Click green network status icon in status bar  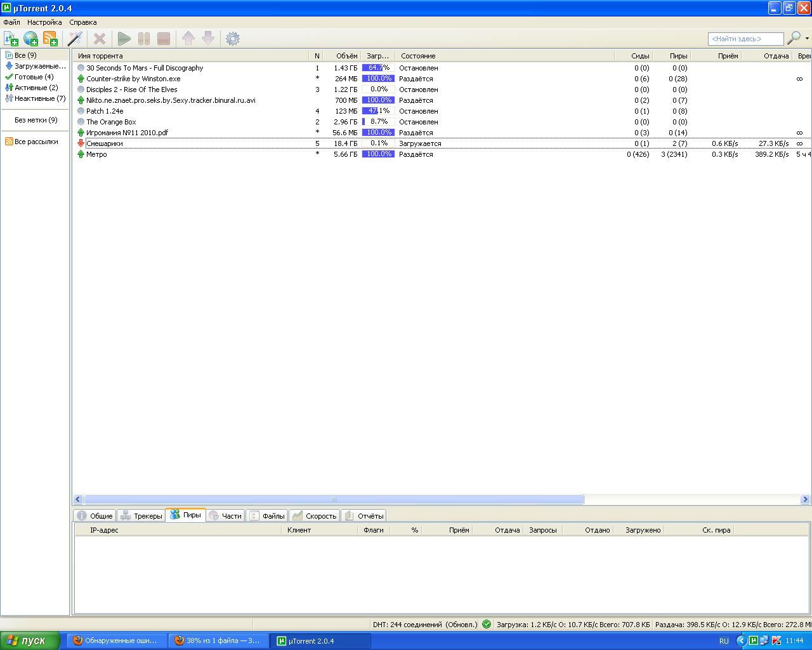(x=487, y=624)
